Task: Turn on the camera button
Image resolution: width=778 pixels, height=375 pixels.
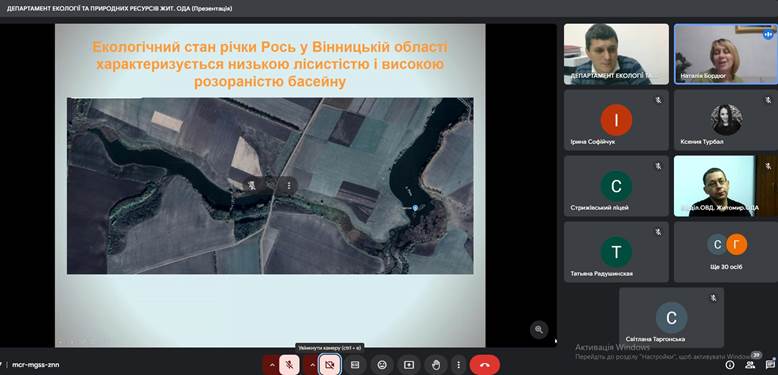Action: 329,365
